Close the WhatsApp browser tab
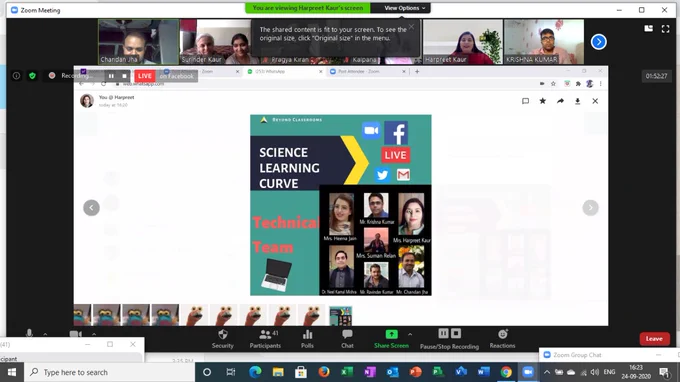The image size is (680, 382). pyautogui.click(x=320, y=72)
